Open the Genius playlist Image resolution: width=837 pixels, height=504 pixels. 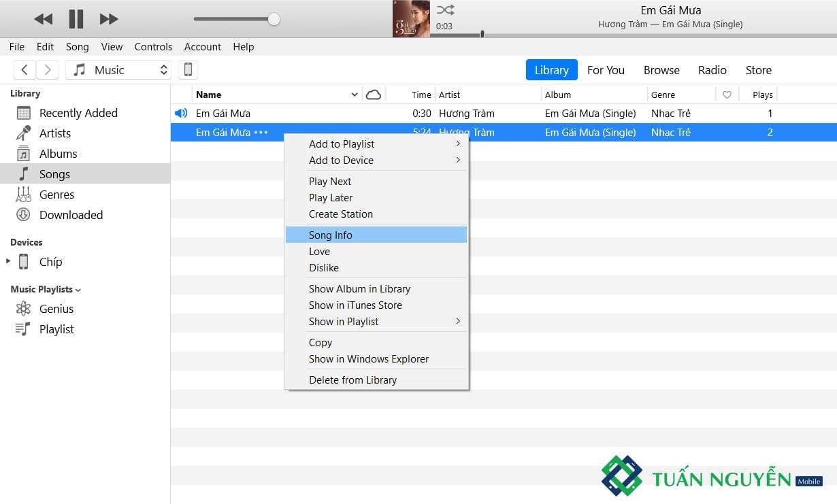point(56,309)
